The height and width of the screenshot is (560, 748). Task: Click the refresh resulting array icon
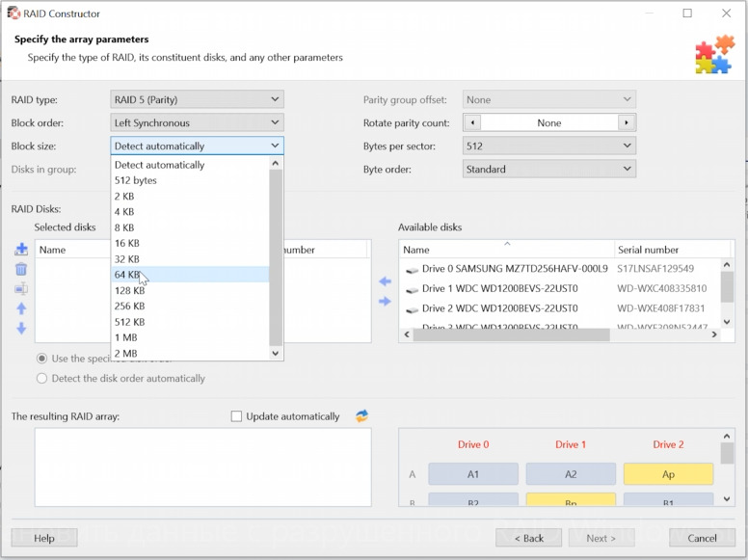coord(361,416)
